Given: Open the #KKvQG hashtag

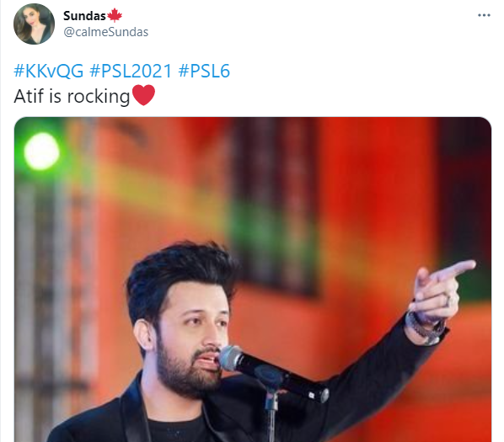Looking at the screenshot, I should click(49, 71).
